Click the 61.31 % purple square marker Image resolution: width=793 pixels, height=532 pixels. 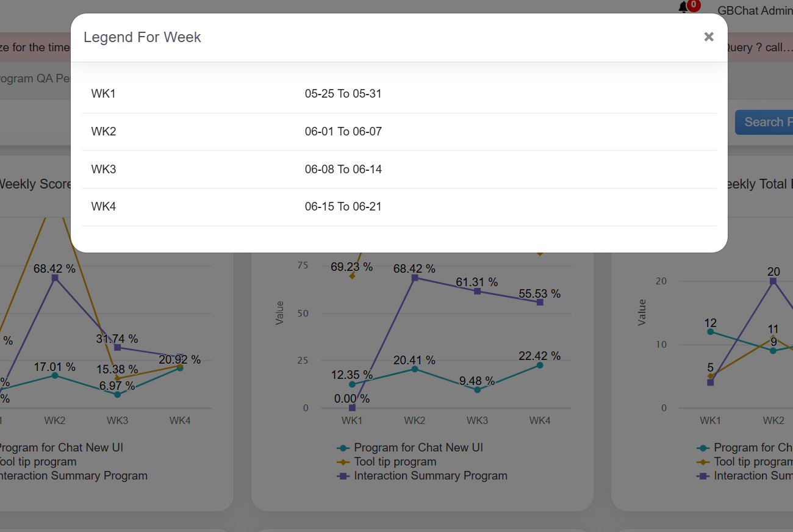[x=477, y=291]
